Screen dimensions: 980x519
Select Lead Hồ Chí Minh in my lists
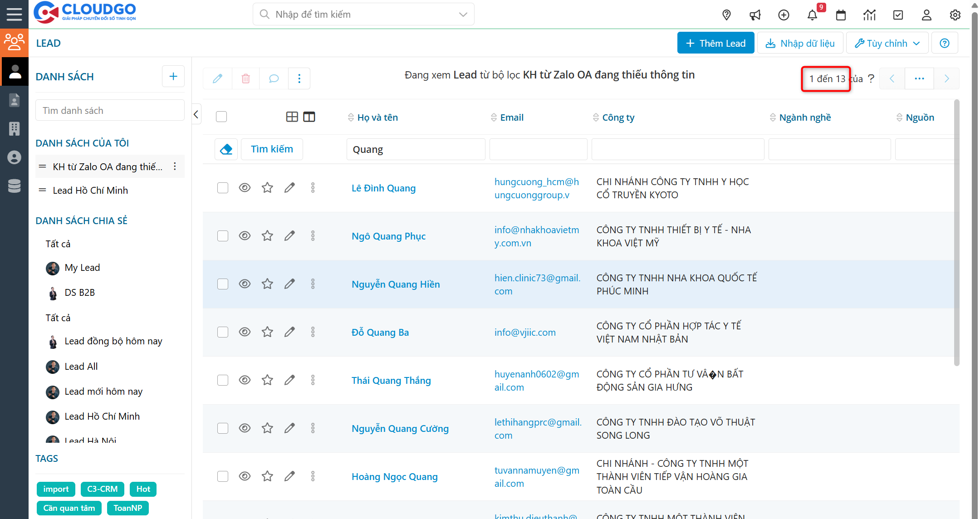point(90,191)
